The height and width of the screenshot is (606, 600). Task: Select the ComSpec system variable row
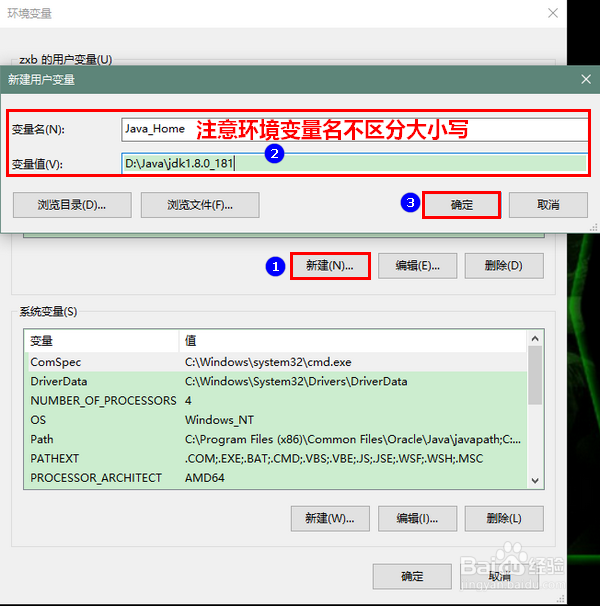coord(276,362)
